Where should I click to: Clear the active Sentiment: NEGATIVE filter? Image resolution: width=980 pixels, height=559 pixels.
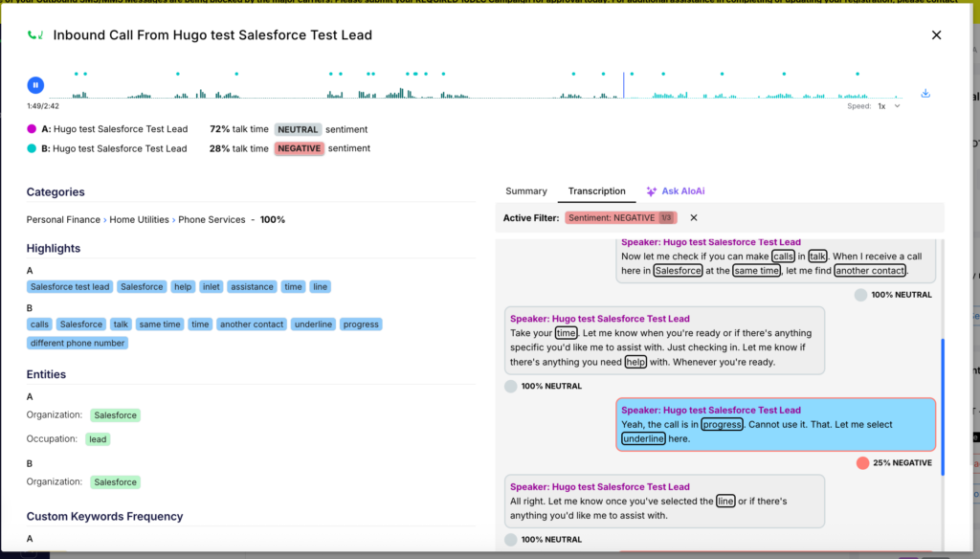pyautogui.click(x=694, y=217)
